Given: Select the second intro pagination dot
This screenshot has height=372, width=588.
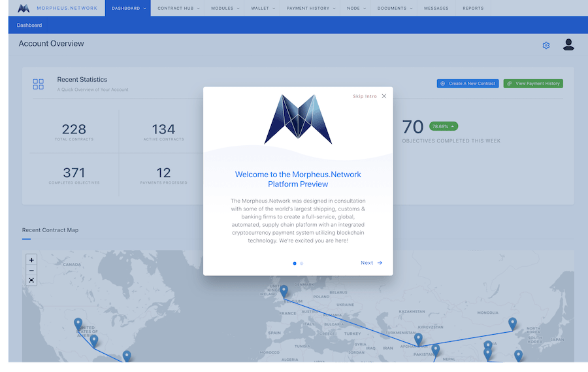Looking at the screenshot, I should [301, 263].
